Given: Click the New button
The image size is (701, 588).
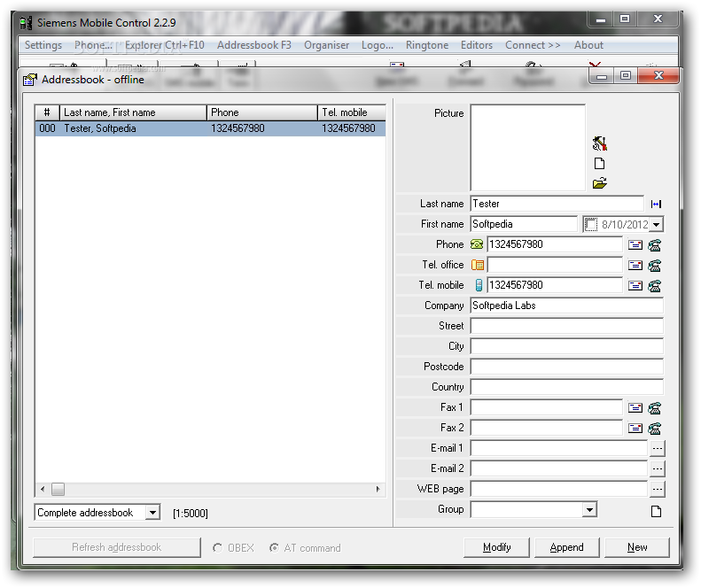Looking at the screenshot, I should 637,547.
